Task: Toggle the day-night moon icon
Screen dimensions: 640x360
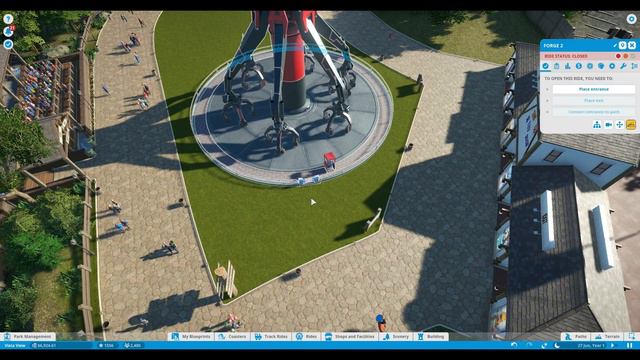Action: click(x=557, y=345)
